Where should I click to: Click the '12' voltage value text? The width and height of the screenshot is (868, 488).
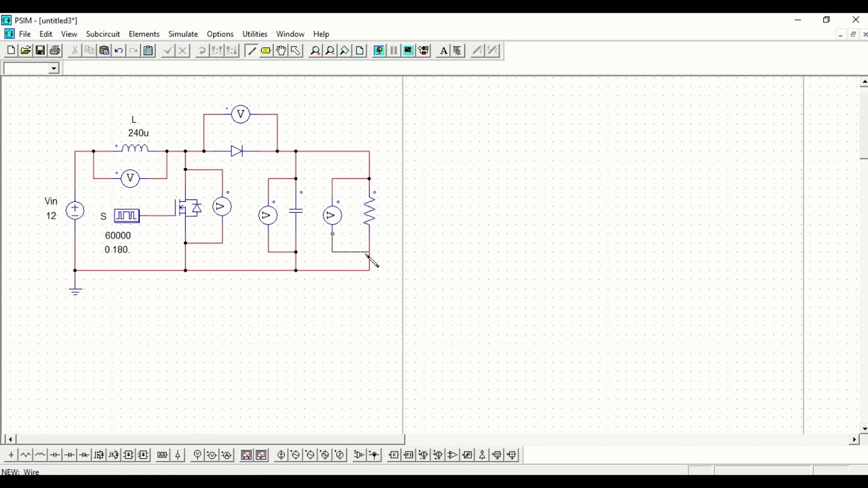point(51,216)
